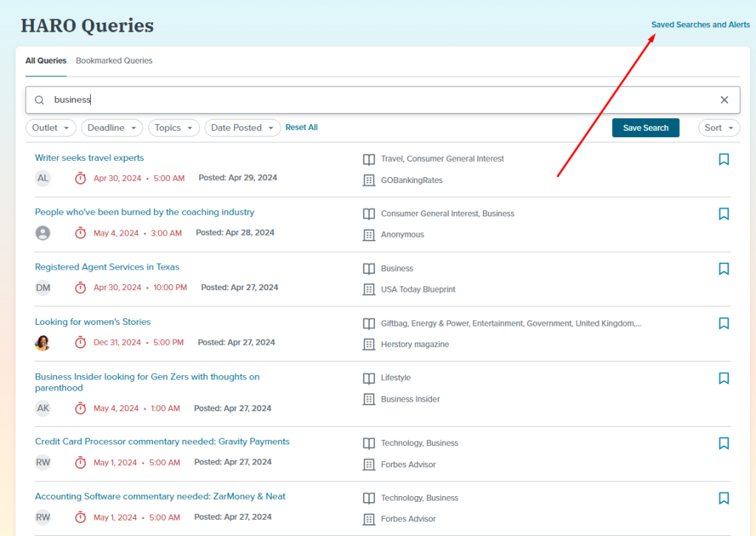
Task: Bookmark the Business Insider Gen Zers query
Action: [x=724, y=378]
